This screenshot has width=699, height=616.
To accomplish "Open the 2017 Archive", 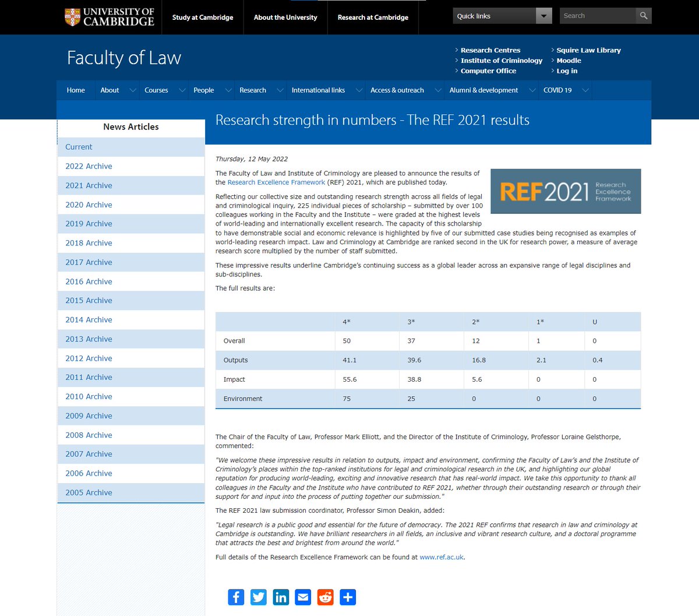I will pyautogui.click(x=131, y=262).
